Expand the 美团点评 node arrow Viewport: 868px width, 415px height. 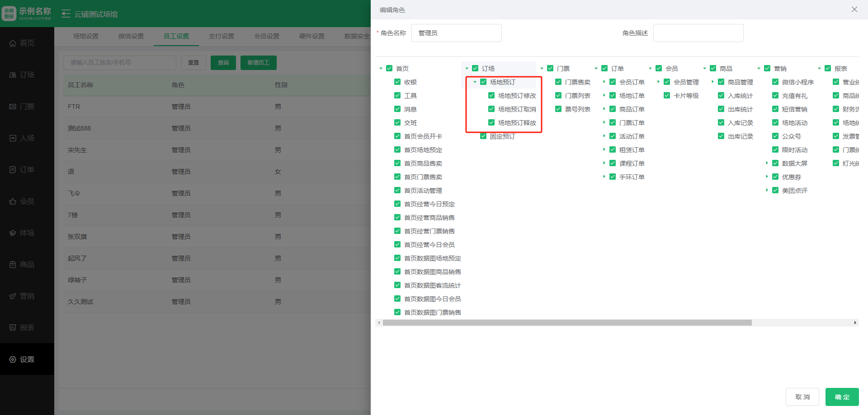point(767,190)
